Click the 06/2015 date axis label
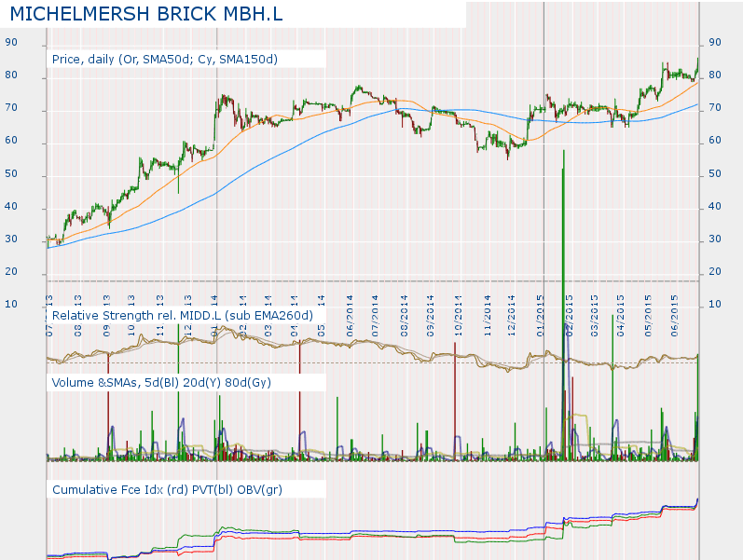This screenshot has height=560, width=743. pos(675,316)
